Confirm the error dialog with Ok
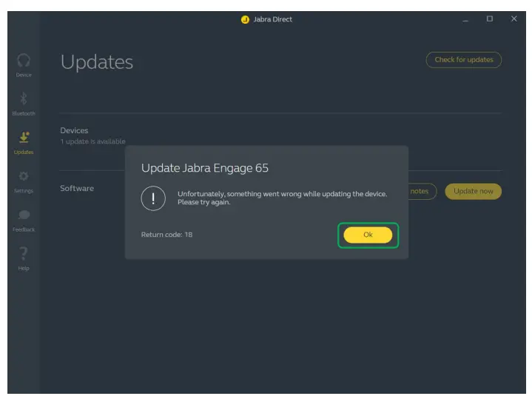 [368, 235]
